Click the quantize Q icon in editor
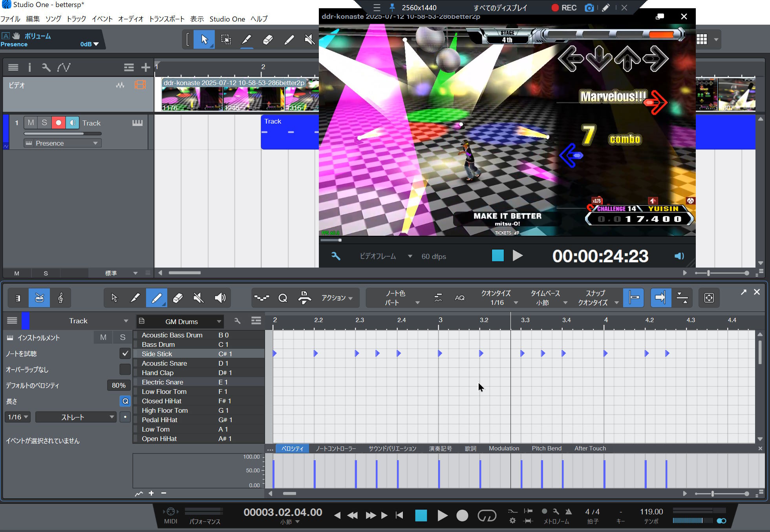Image resolution: width=770 pixels, height=532 pixels. pyautogui.click(x=283, y=298)
